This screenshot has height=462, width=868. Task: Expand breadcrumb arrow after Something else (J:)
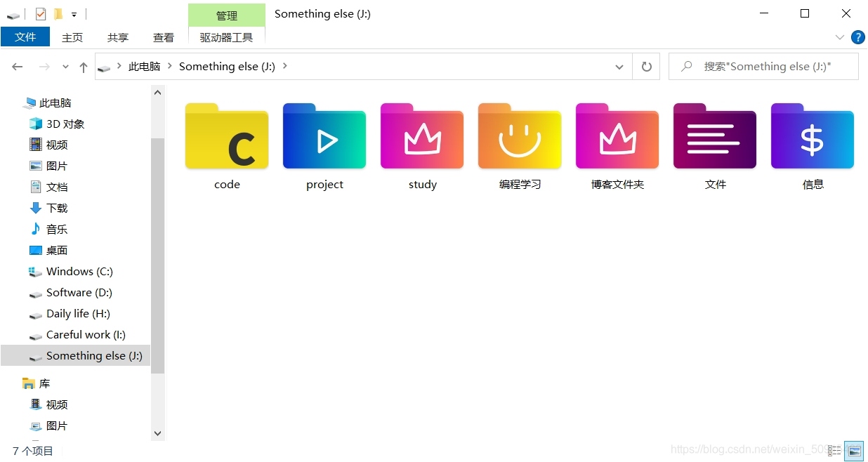(284, 67)
